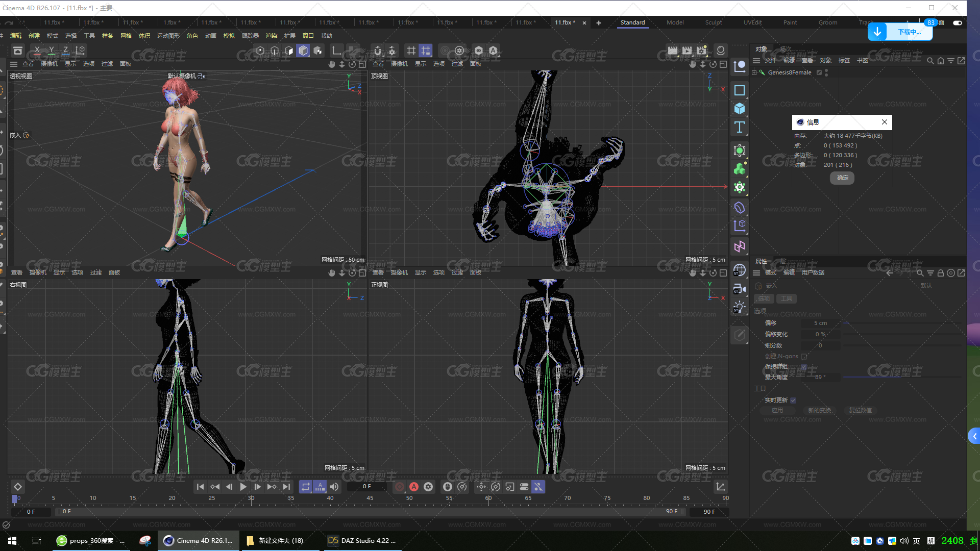Screen dimensions: 980x551
Task: Toggle the 保持群组 checkbox
Action: (804, 367)
